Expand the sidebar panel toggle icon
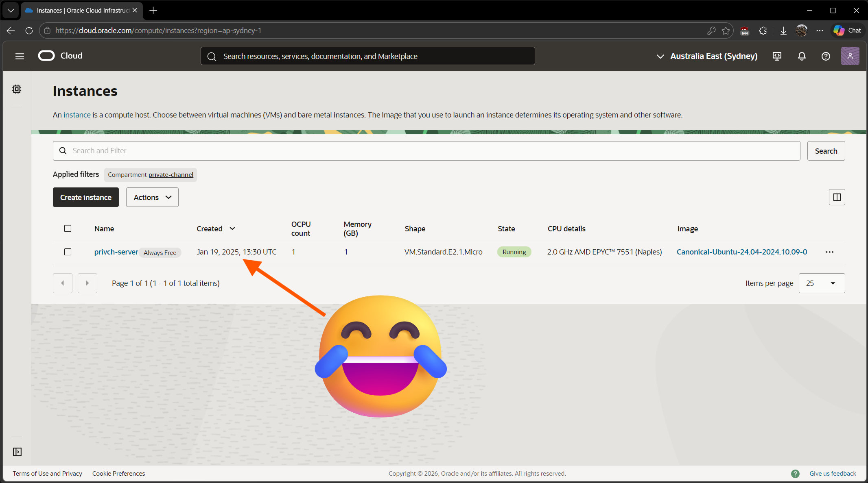 click(x=17, y=452)
